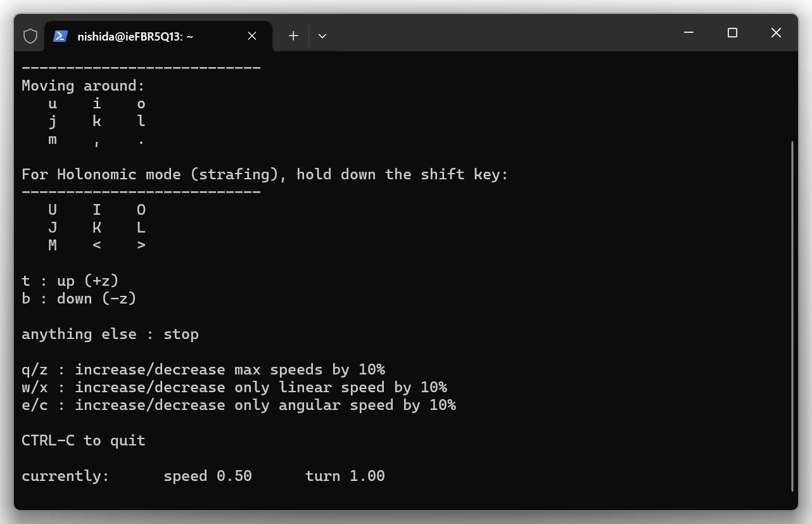Click the PowerShell icon on the tab

[60, 36]
